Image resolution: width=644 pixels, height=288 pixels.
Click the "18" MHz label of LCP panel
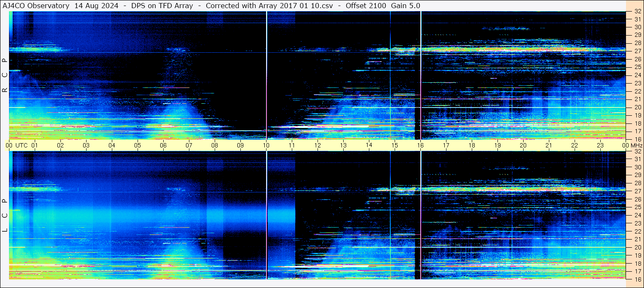pyautogui.click(x=638, y=263)
